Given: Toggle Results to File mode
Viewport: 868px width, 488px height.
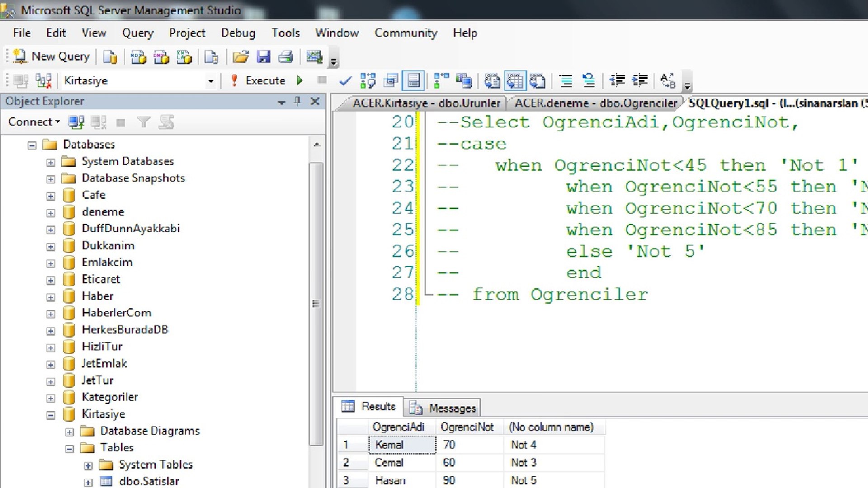Looking at the screenshot, I should [537, 81].
